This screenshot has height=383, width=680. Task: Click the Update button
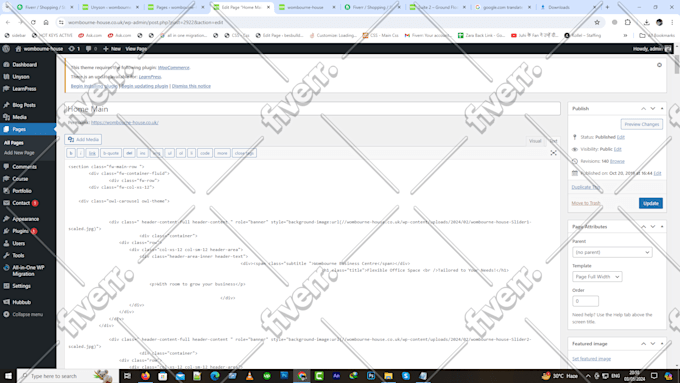(x=651, y=203)
